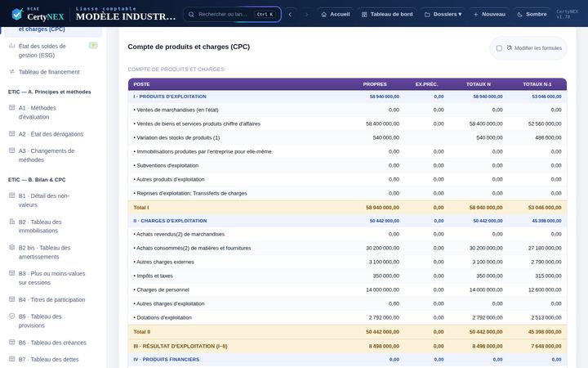This screenshot has height=368, width=588.
Task: Open B2 bis Tableau des amortissements
Action: pyautogui.click(x=53, y=252)
